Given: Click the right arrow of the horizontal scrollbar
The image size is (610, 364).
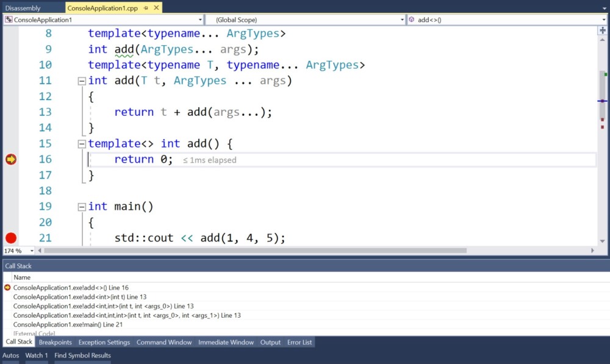Looking at the screenshot, I should [x=592, y=250].
